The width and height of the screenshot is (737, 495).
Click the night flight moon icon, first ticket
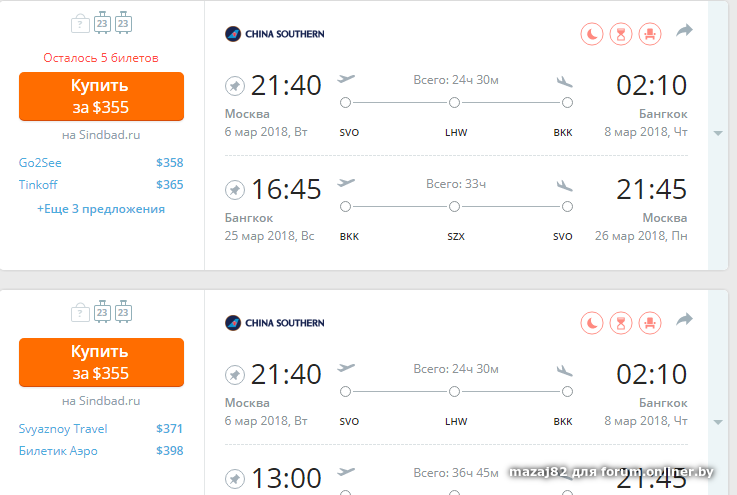click(x=593, y=33)
